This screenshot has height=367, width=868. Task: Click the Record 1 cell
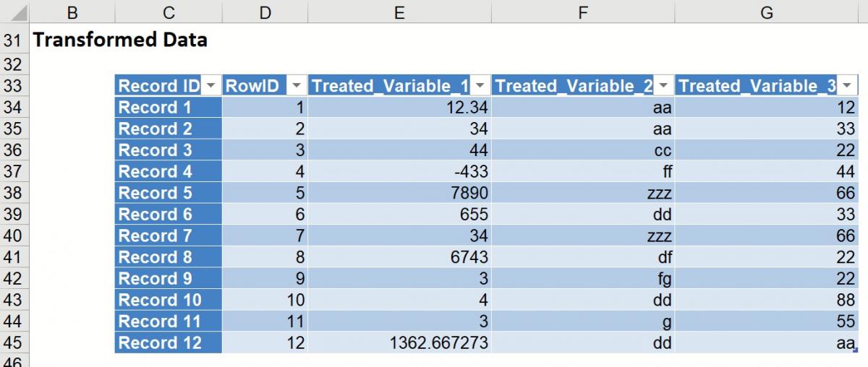tap(168, 108)
